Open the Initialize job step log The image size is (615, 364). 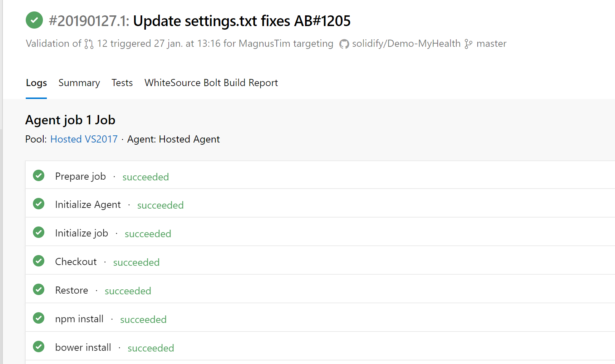pyautogui.click(x=320, y=232)
